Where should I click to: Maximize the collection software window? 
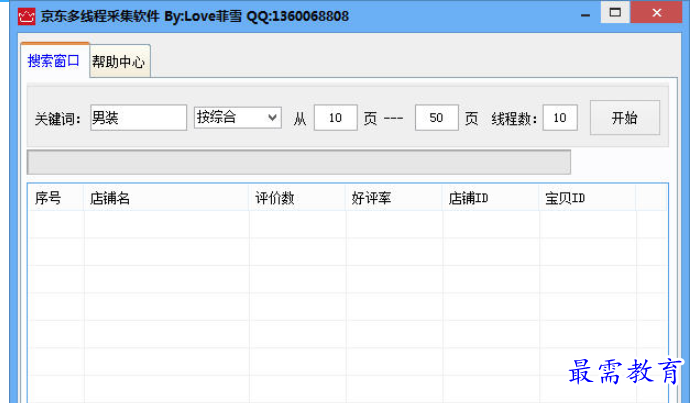615,12
